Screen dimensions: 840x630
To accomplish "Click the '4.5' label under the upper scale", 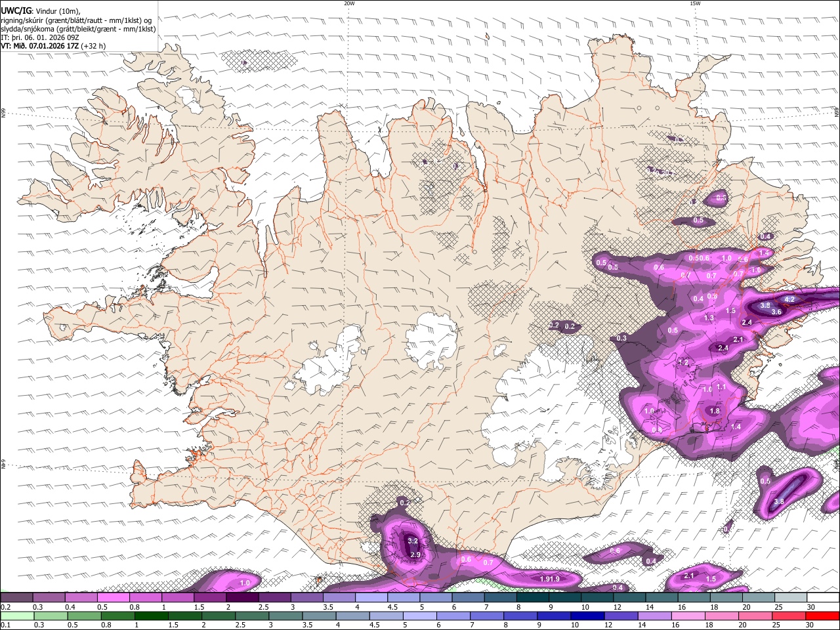I will (392, 607).
